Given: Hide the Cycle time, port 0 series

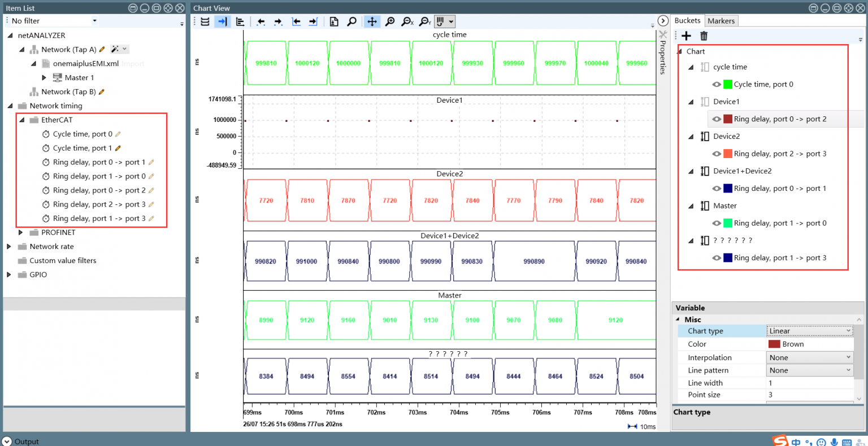Looking at the screenshot, I should point(717,84).
